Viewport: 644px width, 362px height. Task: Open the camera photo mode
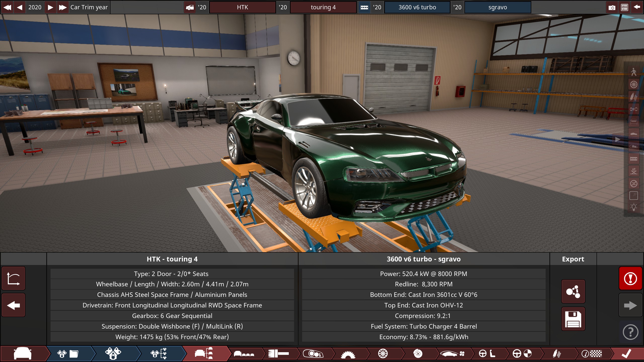pos(612,7)
